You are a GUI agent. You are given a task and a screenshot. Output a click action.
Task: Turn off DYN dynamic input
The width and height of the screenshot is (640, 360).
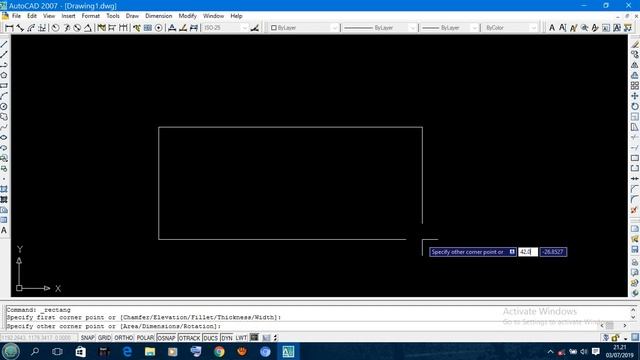click(x=227, y=338)
